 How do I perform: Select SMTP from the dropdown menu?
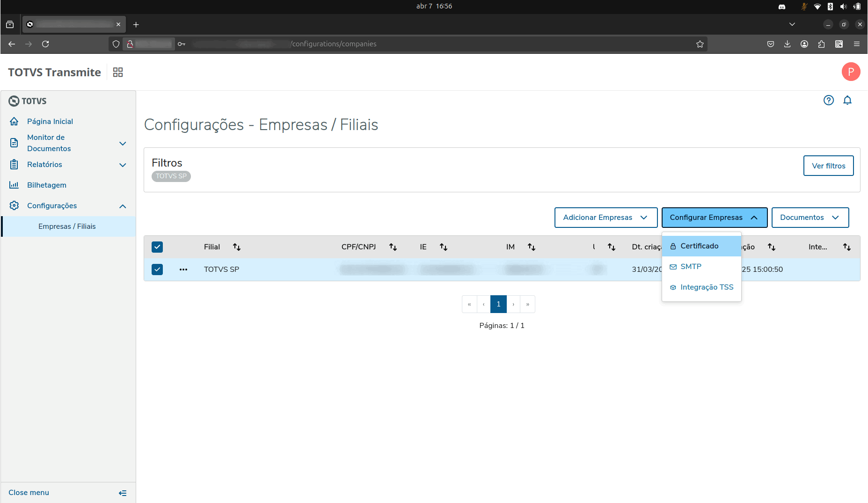point(701,267)
